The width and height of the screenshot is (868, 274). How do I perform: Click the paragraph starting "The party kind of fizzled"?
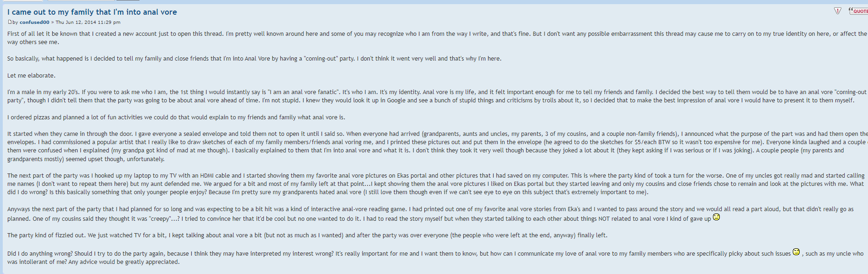pos(307,235)
